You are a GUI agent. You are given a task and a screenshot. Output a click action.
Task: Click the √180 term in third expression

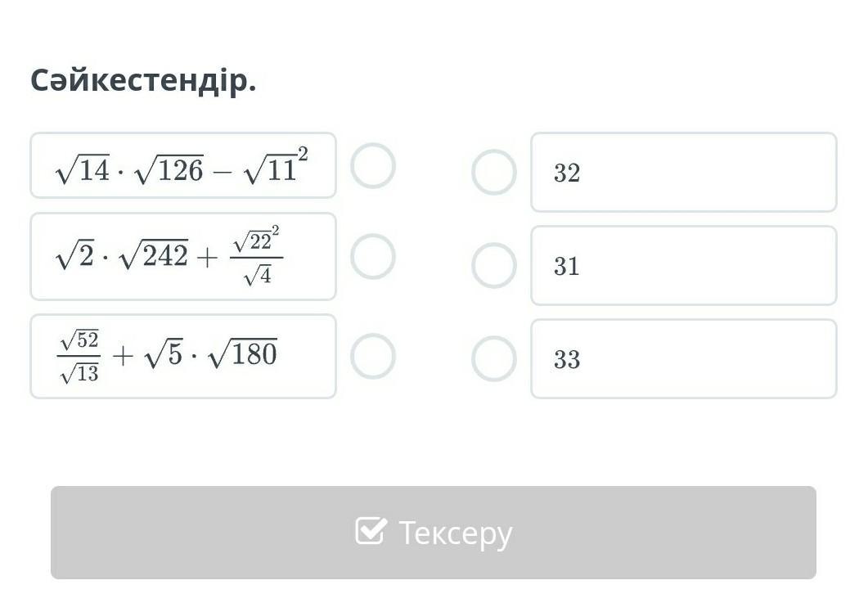242,354
